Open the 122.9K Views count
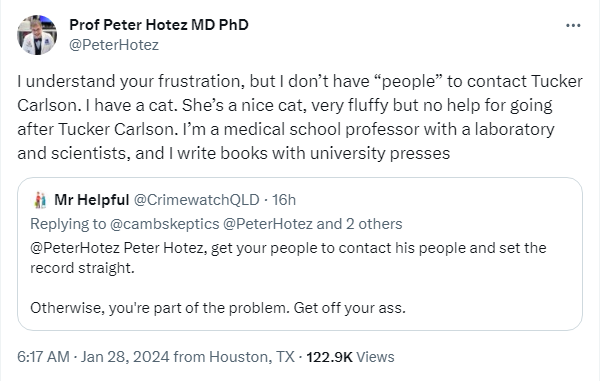The width and height of the screenshot is (602, 381). pyautogui.click(x=350, y=357)
